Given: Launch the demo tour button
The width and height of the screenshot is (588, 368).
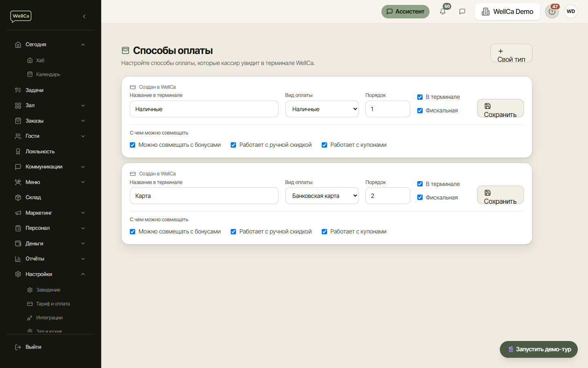Looking at the screenshot, I should pos(539,350).
